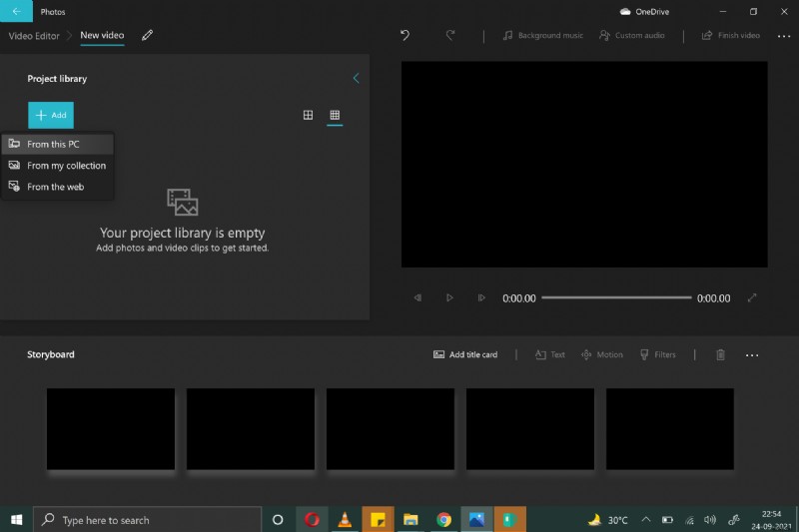
Task: Step forward one frame in preview
Action: point(481,297)
